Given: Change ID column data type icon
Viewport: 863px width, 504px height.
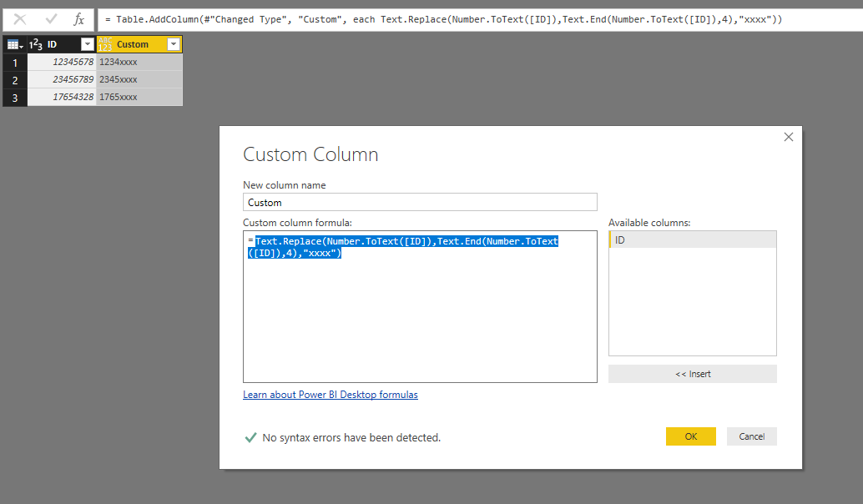Looking at the screenshot, I should [x=36, y=44].
